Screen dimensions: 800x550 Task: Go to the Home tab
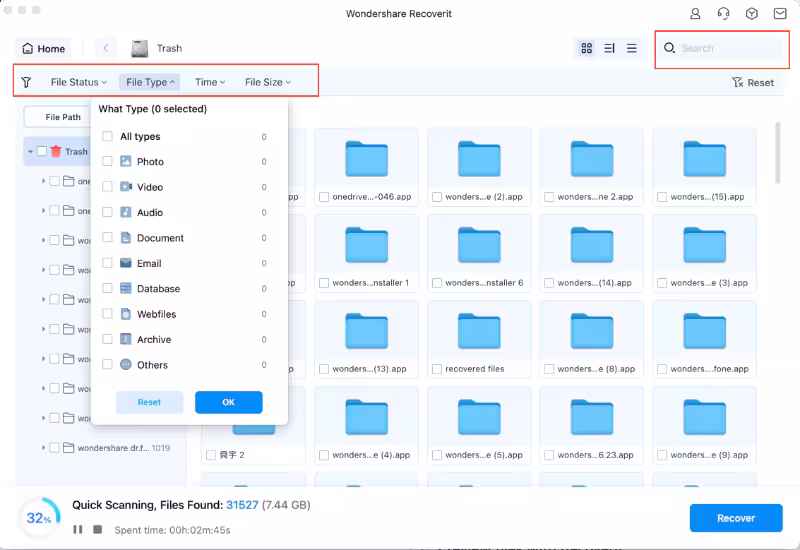coord(43,48)
